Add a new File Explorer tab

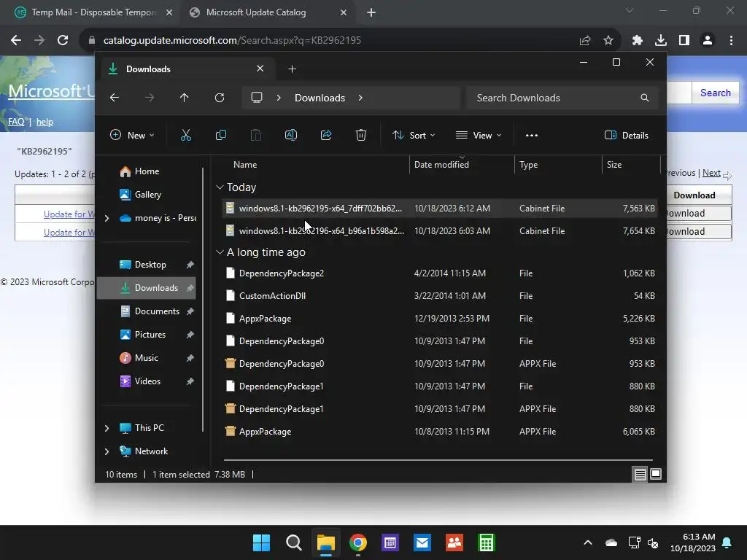[x=292, y=69]
